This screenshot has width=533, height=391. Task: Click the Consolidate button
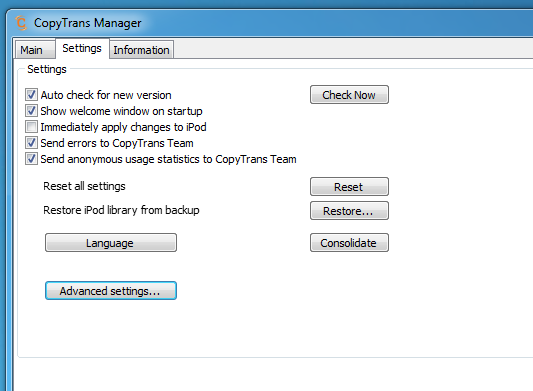point(349,242)
